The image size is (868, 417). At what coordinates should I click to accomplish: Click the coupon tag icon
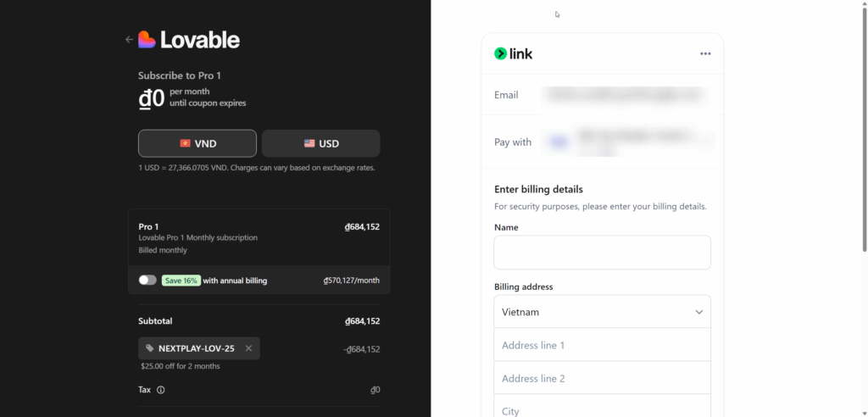tap(150, 348)
